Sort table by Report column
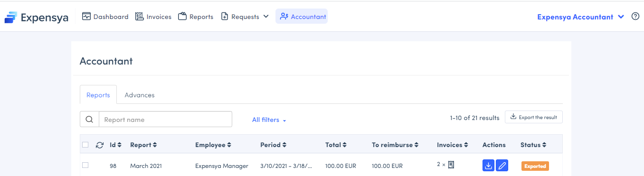This screenshot has width=644, height=176. [x=143, y=145]
